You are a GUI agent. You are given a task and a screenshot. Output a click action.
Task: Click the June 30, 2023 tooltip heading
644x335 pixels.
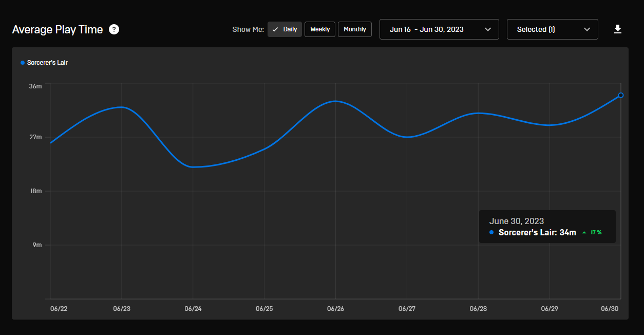coord(517,221)
